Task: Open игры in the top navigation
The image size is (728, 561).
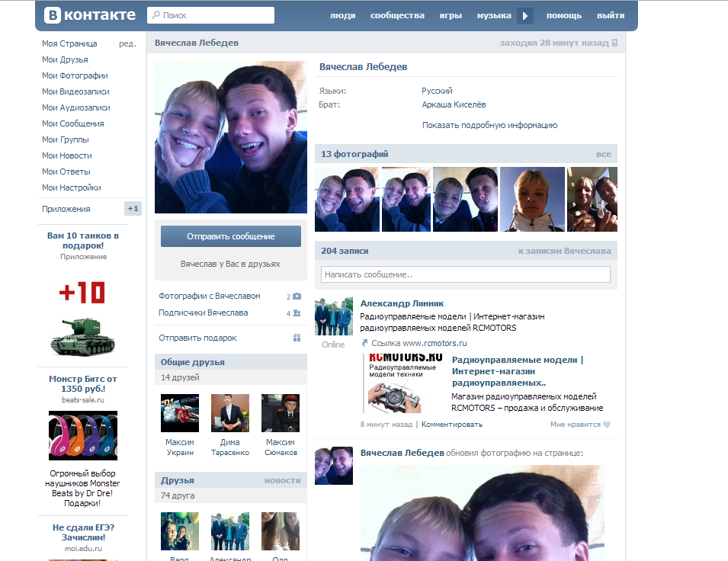Action: 451,15
